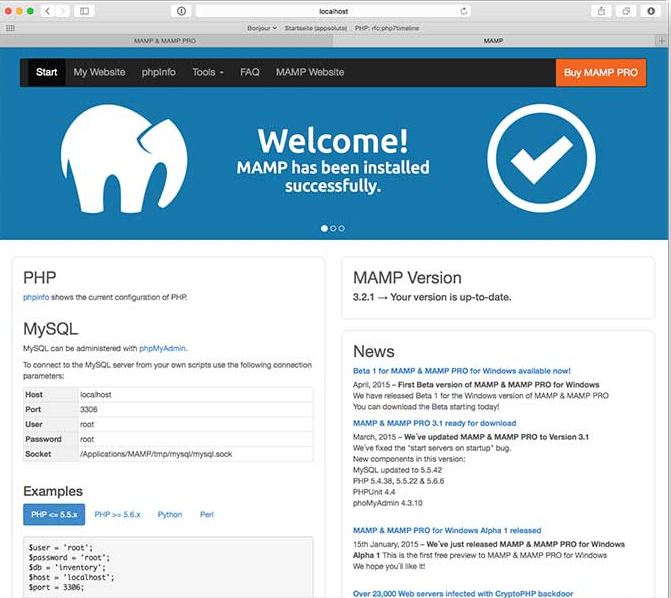The image size is (671, 598).
Task: Go back with Safari's back arrow
Action: coord(48,11)
